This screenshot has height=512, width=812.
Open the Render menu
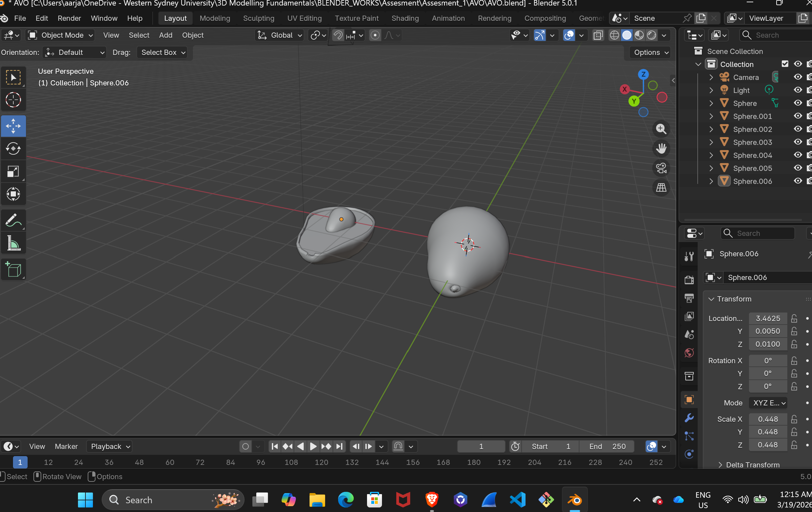[69, 18]
